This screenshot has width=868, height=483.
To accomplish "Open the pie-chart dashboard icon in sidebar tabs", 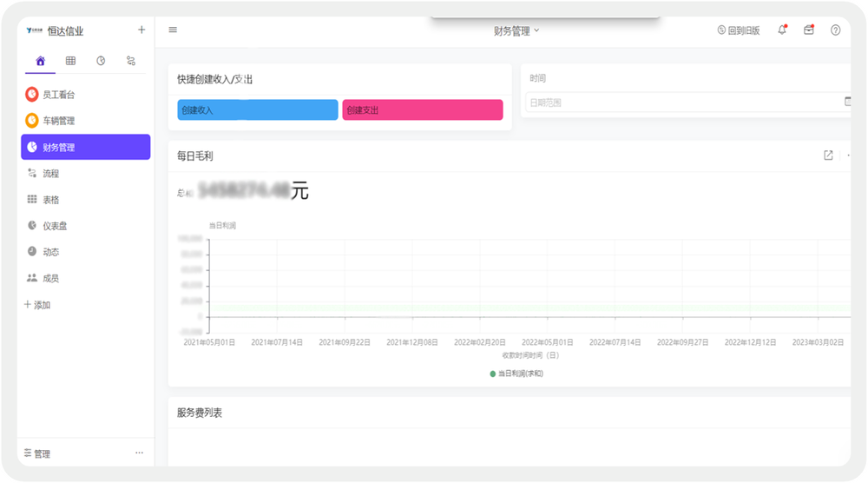I will point(101,61).
